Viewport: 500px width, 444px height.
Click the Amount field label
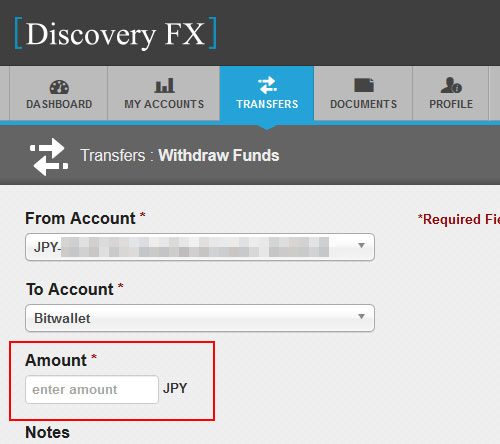coord(56,360)
